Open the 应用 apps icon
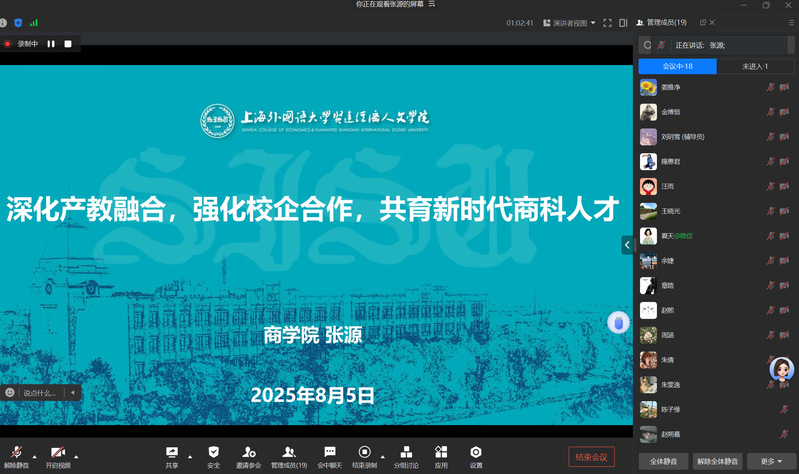This screenshot has height=474, width=799. click(x=441, y=452)
